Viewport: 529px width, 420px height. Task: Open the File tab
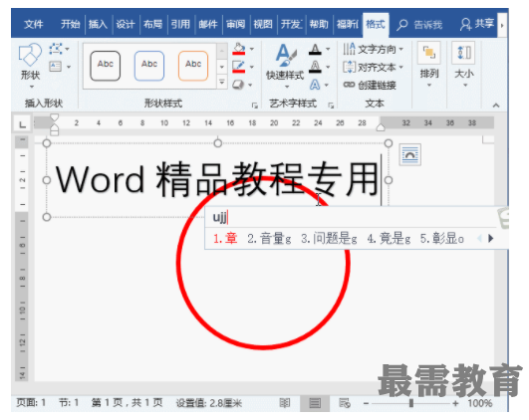(x=34, y=24)
